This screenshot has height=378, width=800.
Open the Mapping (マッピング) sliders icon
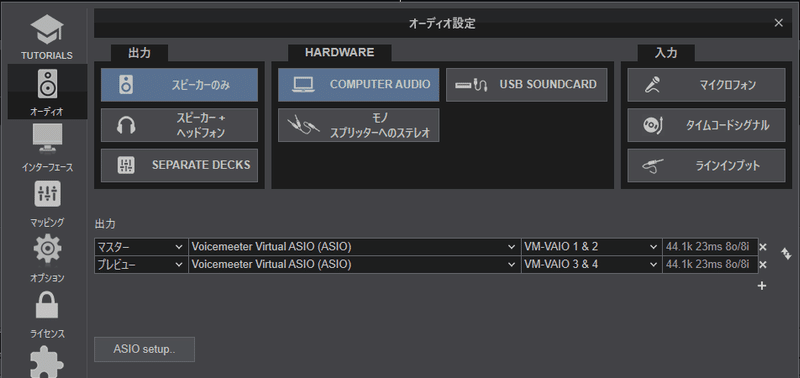[47, 194]
